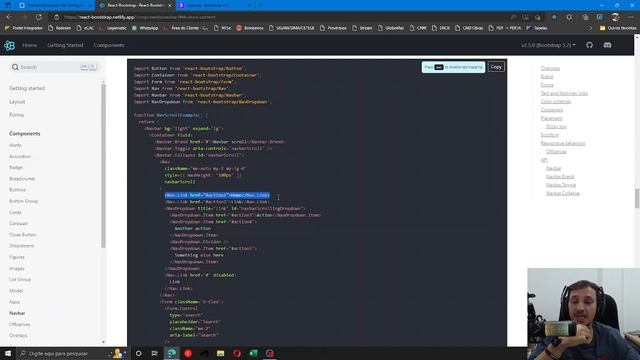The width and height of the screenshot is (640, 360).
Task: Click the magnifier icon in the docs search
Action: pyautogui.click(x=15, y=67)
